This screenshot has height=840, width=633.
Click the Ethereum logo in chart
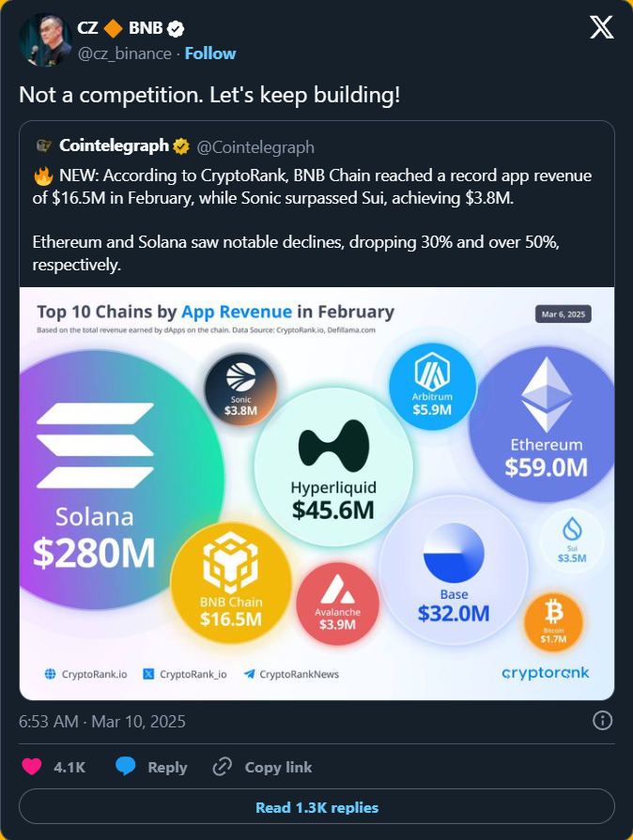547,394
